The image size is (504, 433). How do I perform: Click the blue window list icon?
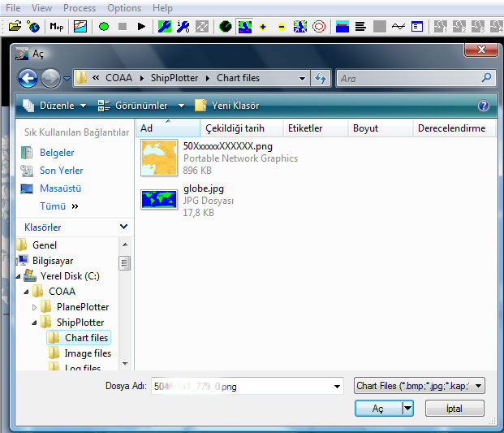[x=417, y=26]
